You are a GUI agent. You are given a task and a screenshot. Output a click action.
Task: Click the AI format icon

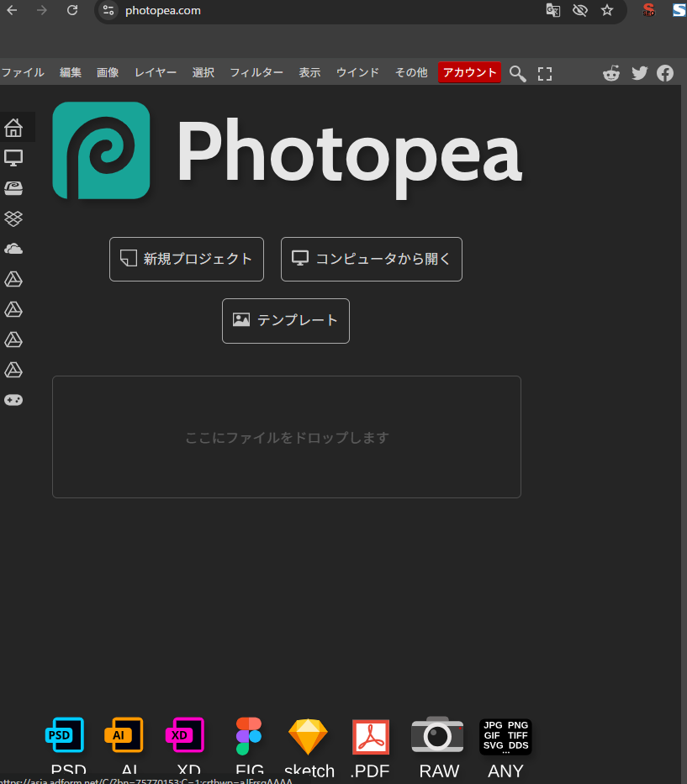point(124,735)
